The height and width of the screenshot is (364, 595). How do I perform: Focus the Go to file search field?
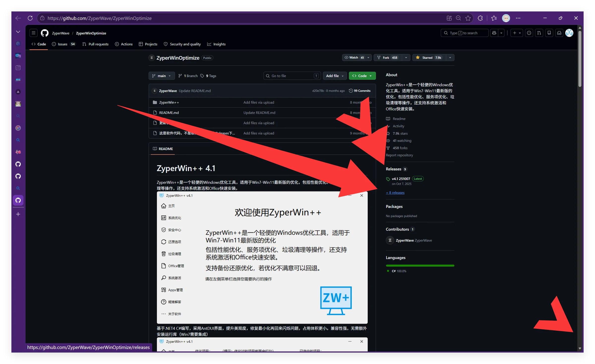tap(292, 76)
